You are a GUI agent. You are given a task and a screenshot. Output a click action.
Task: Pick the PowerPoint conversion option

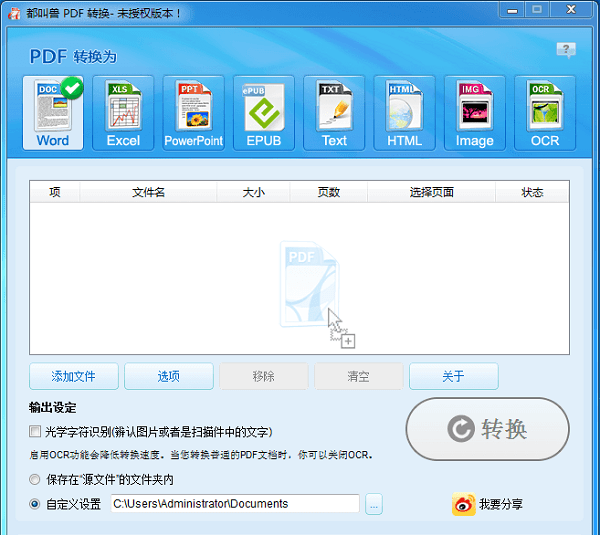194,113
